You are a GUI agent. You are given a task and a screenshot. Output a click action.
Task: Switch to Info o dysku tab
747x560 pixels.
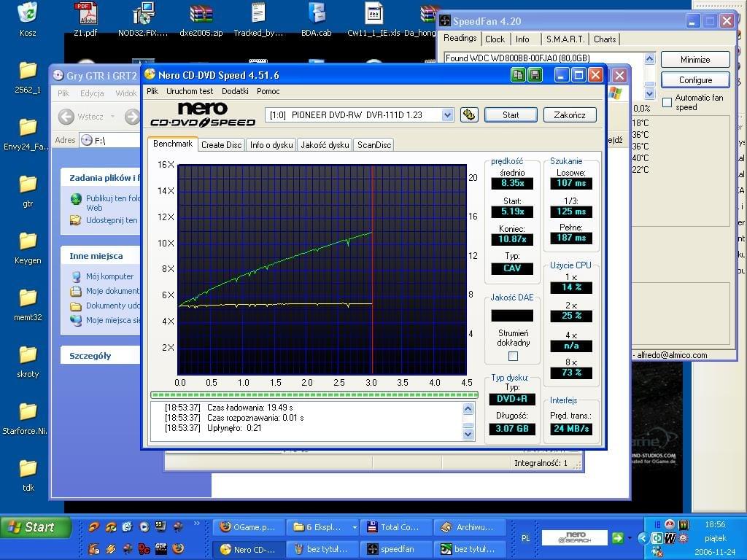pos(271,145)
